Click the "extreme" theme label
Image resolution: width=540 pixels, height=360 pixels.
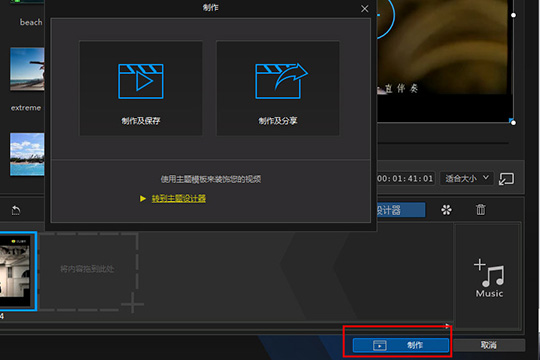point(26,108)
